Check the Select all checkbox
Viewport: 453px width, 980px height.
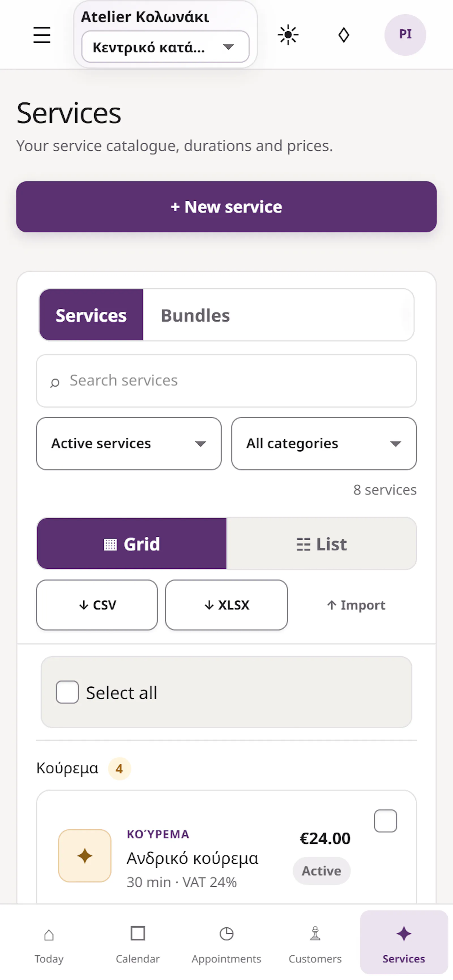coord(67,692)
